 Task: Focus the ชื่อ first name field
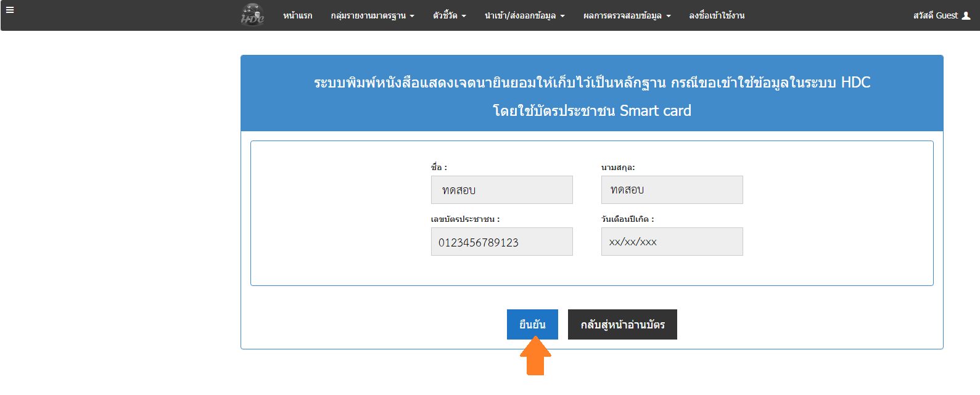click(501, 190)
